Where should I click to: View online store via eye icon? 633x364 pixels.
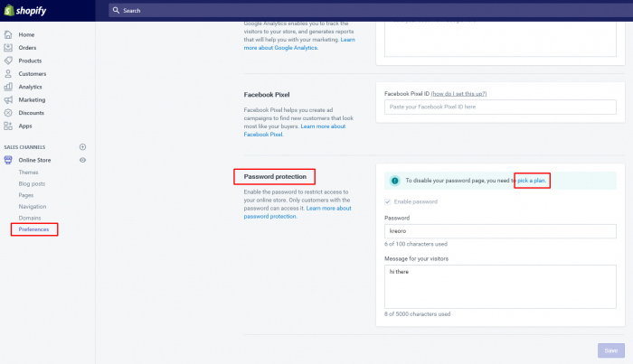(x=83, y=160)
